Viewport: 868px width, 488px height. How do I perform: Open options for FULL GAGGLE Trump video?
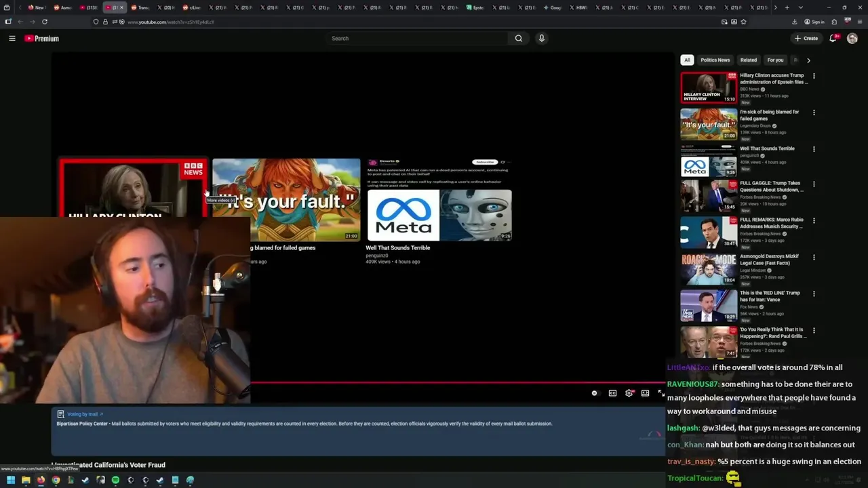pos(814,184)
